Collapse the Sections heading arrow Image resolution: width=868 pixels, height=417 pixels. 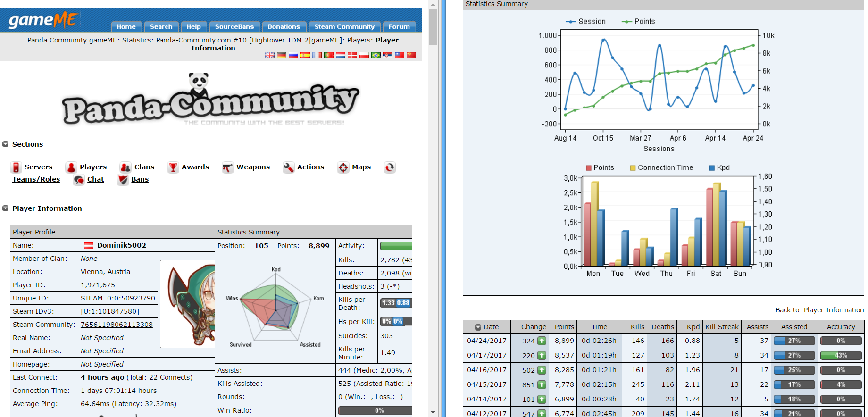click(6, 144)
